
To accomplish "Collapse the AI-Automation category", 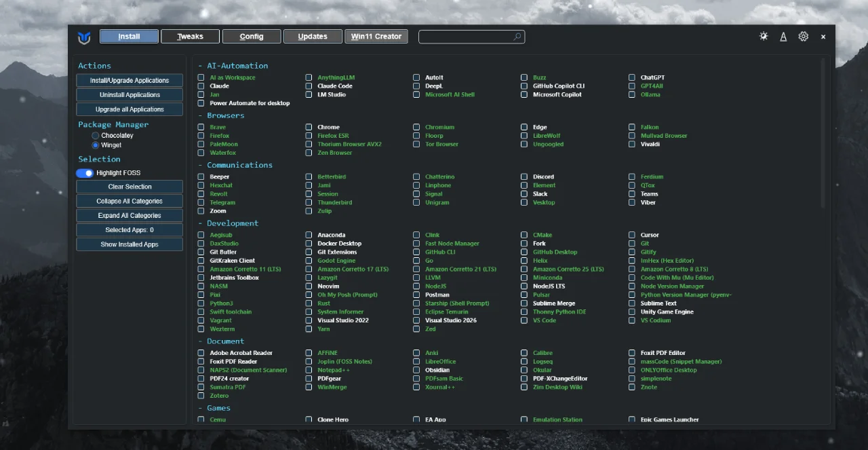I will coord(233,66).
